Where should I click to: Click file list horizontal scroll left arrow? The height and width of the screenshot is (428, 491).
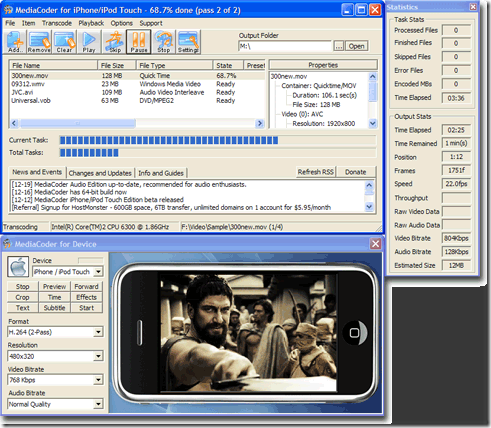click(x=14, y=123)
